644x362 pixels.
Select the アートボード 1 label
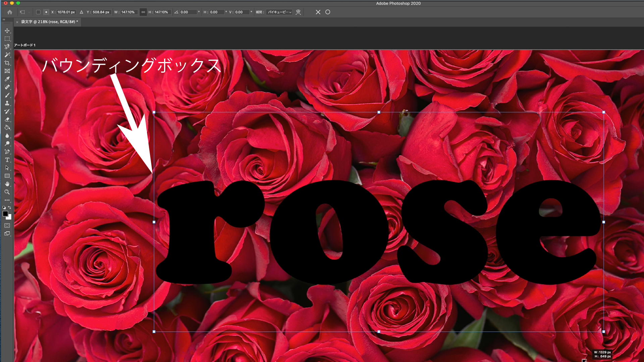pos(24,45)
